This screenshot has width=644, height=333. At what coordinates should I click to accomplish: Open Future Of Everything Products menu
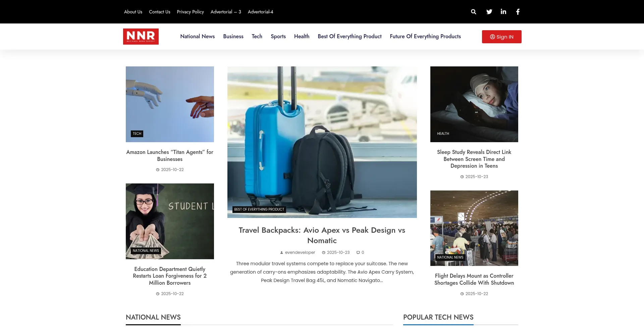[425, 36]
